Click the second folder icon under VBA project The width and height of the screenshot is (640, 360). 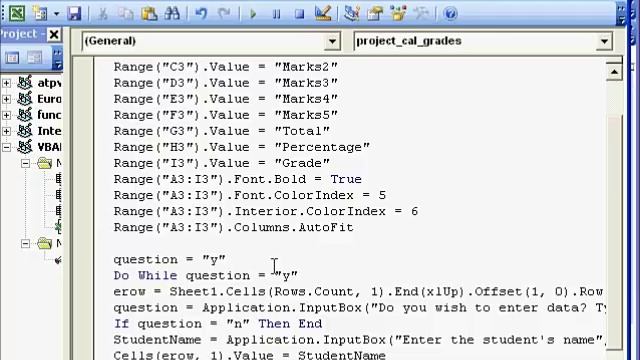pyautogui.click(x=44, y=243)
